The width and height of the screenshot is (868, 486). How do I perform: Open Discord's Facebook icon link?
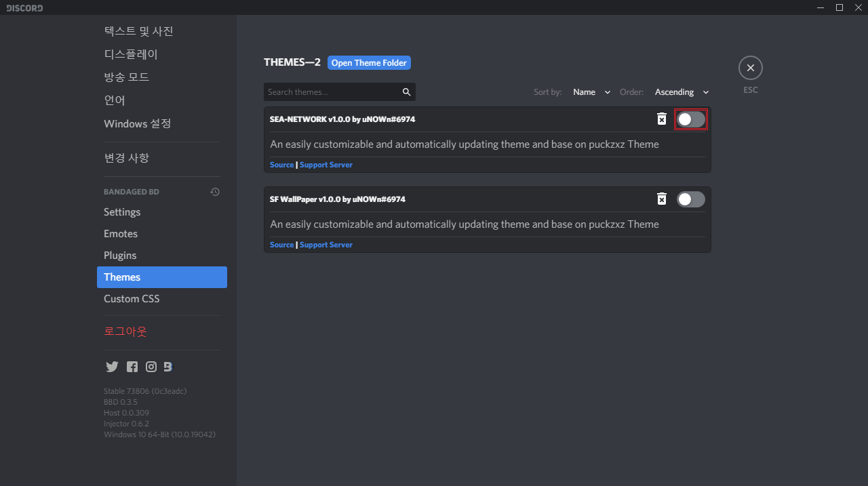coord(132,367)
